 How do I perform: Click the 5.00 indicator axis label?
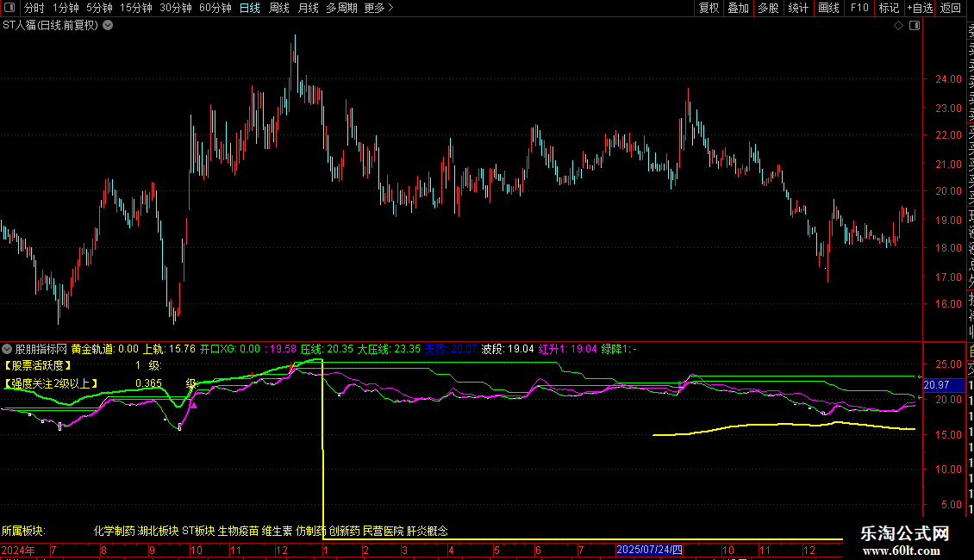click(x=951, y=505)
